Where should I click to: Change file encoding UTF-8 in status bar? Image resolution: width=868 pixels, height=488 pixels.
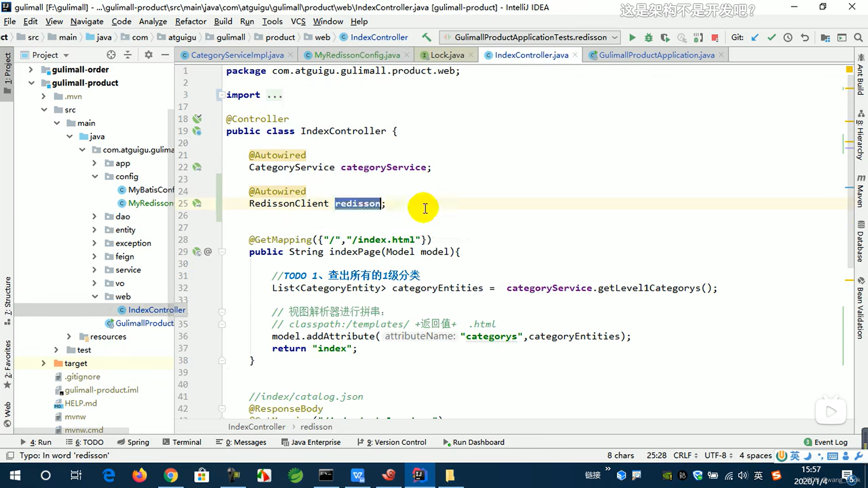point(718,455)
